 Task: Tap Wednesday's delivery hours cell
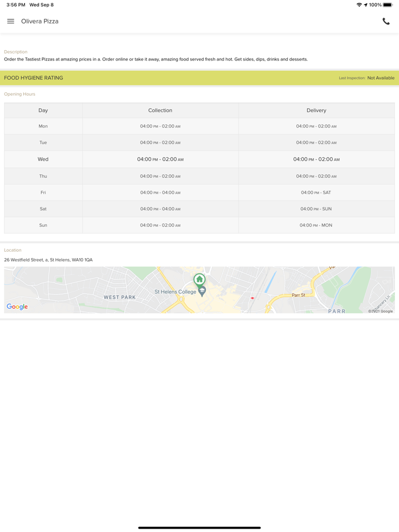tap(316, 159)
